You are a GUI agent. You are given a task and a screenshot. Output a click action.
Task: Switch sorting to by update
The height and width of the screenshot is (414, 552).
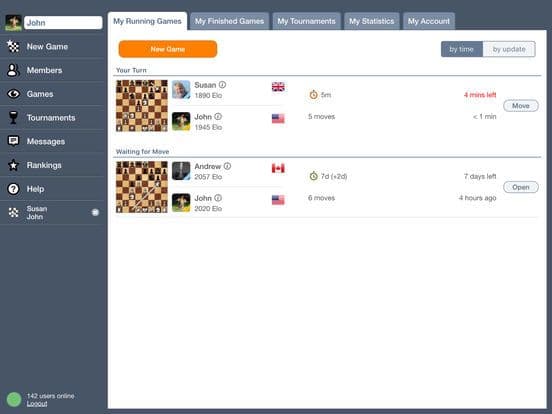(x=509, y=49)
